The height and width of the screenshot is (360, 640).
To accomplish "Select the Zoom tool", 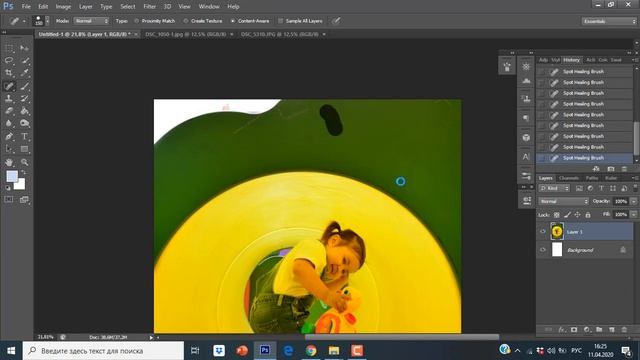I will [x=24, y=162].
